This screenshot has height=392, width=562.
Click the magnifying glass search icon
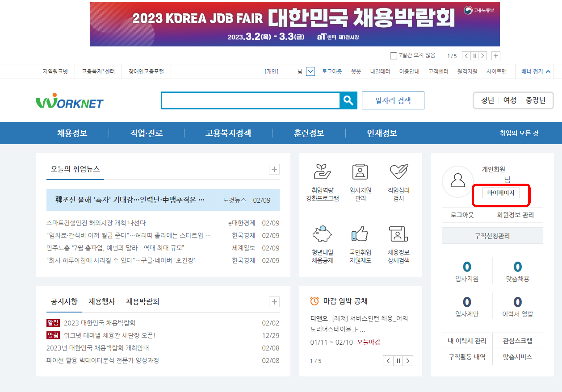tap(348, 101)
